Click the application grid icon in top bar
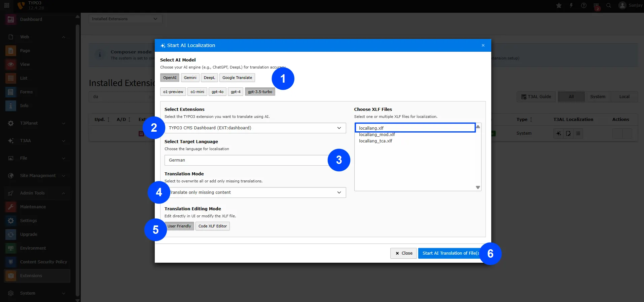The image size is (644, 302). tap(7, 5)
